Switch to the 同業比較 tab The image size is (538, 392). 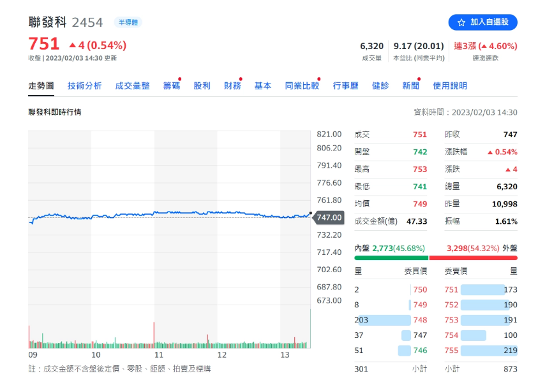302,85
